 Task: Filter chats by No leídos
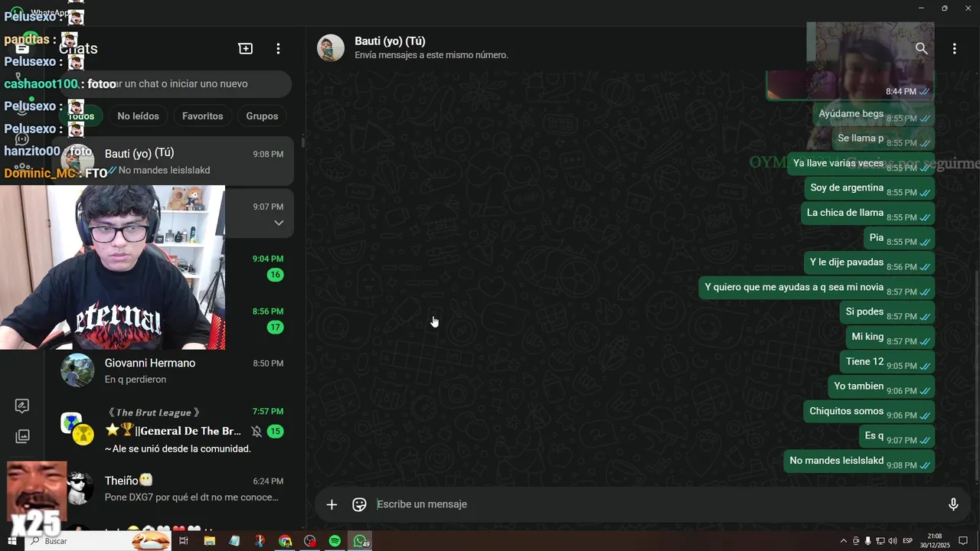click(139, 116)
